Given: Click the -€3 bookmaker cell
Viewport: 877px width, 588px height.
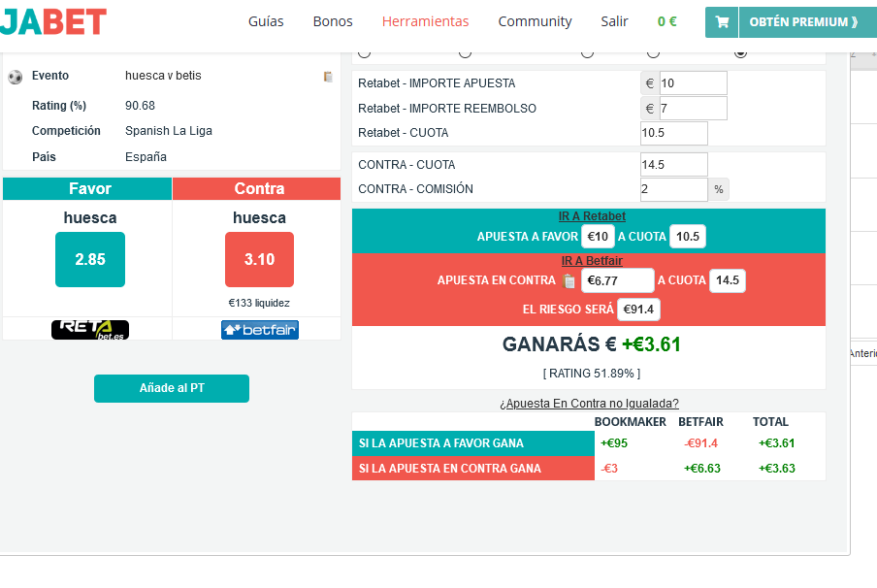Looking at the screenshot, I should [x=609, y=469].
